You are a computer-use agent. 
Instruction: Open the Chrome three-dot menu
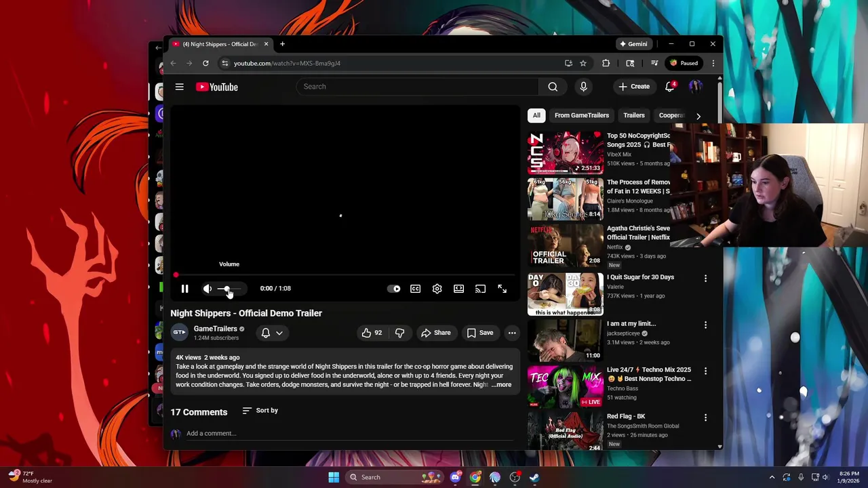click(x=713, y=63)
